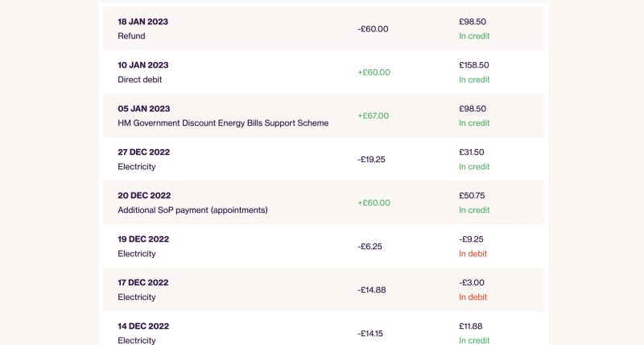This screenshot has height=345, width=644.
Task: Select the 27 DEC 2022 Electricity transaction
Action: click(x=324, y=160)
